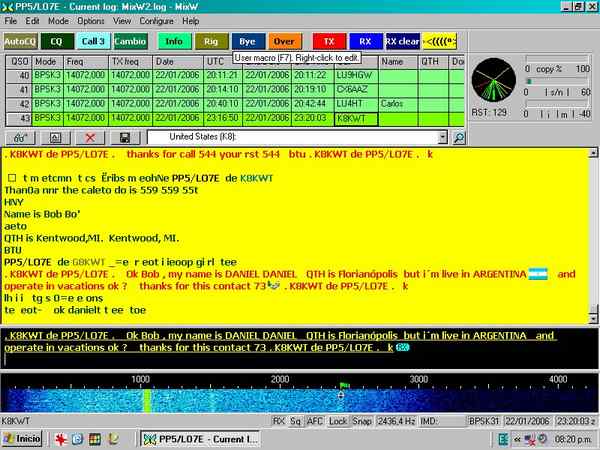Delete QSO with the red X icon
The height and width of the screenshot is (450, 600).
[90, 138]
